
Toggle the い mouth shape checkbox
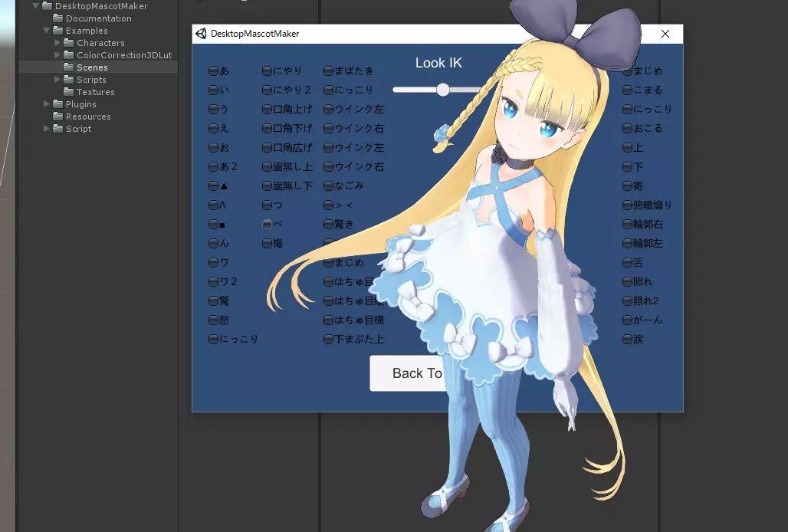213,90
